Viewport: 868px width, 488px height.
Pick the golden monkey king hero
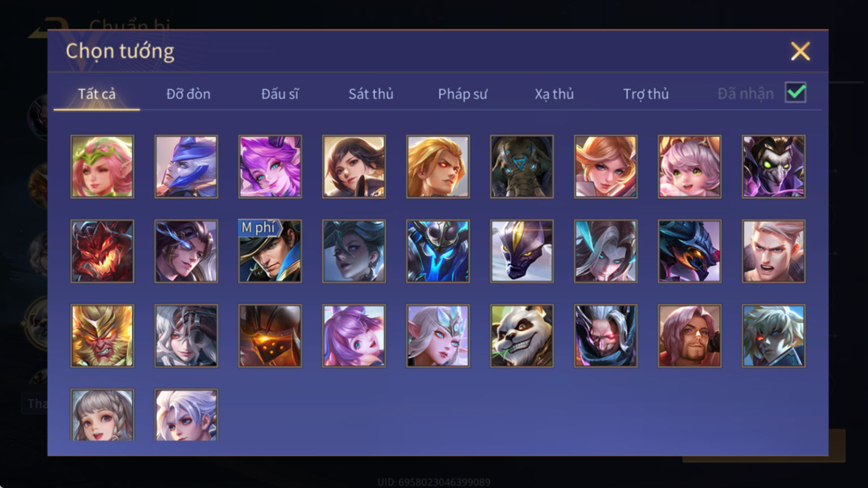102,336
